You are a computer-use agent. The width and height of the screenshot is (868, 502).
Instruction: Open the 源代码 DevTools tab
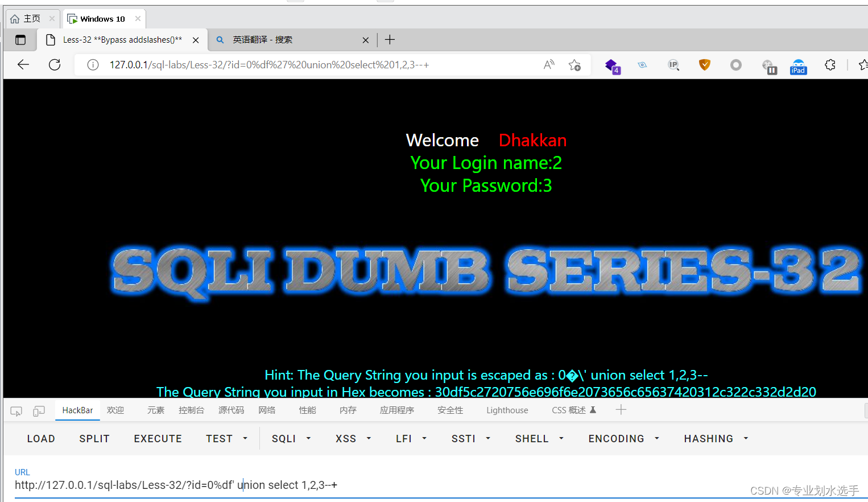231,410
